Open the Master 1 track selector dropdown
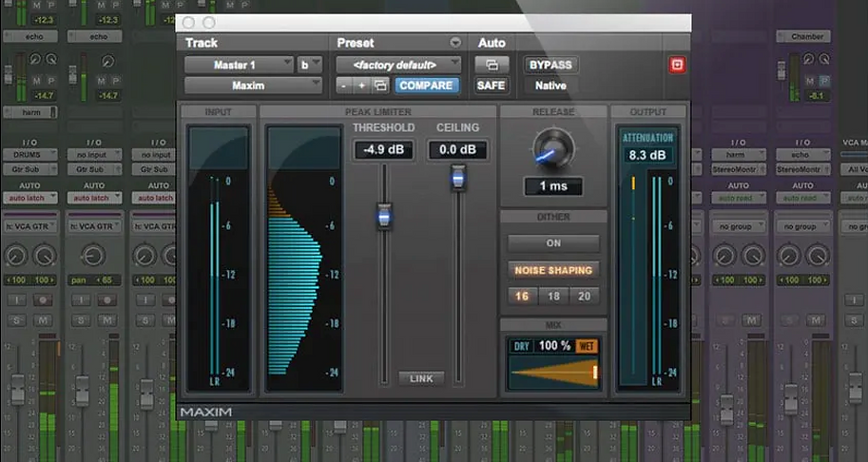 click(239, 65)
